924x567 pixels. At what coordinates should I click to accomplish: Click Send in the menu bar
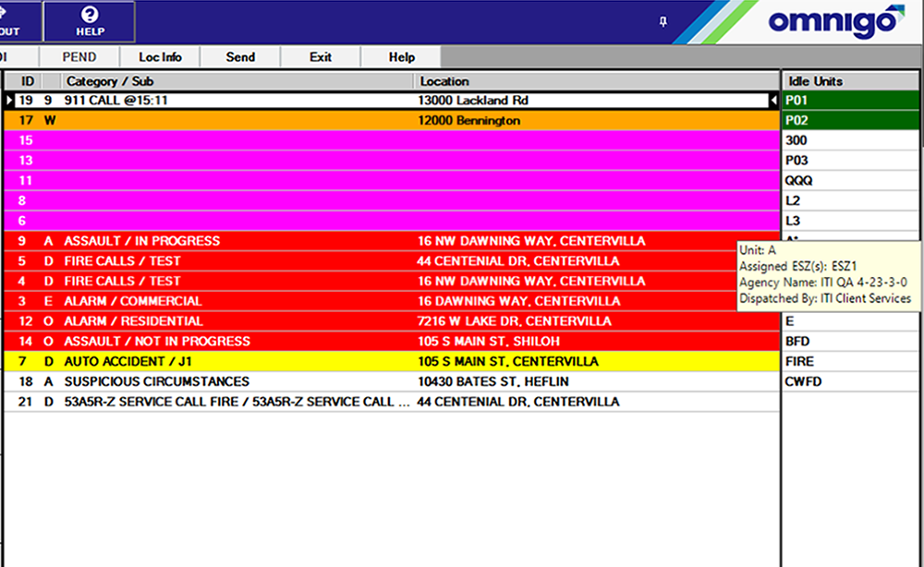click(239, 56)
